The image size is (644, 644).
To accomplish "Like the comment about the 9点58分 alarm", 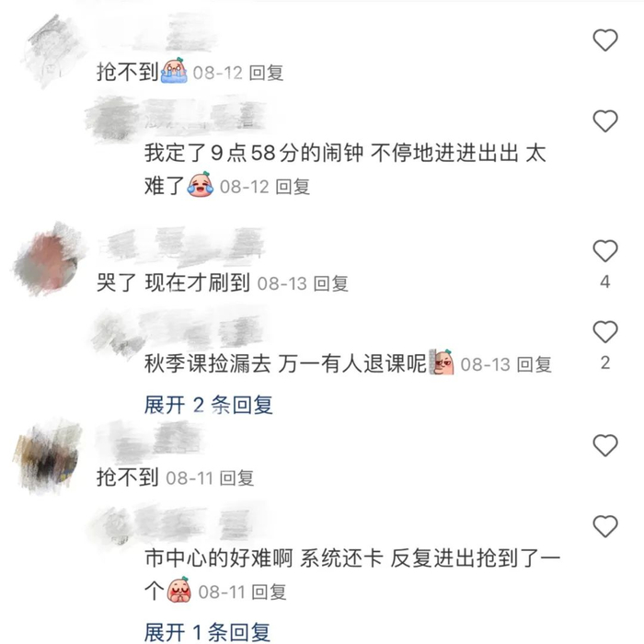I will click(x=605, y=121).
